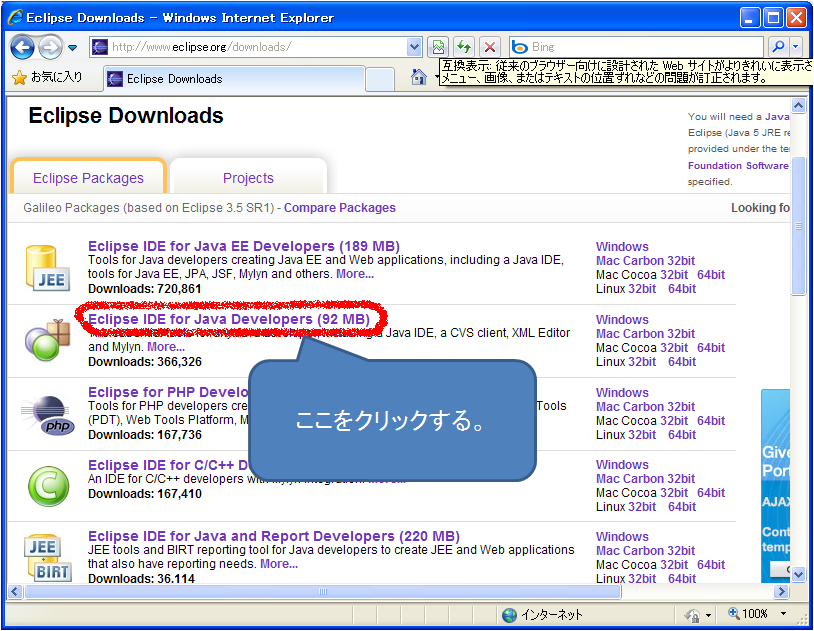Expand the address bar URL history dropdown

[414, 47]
